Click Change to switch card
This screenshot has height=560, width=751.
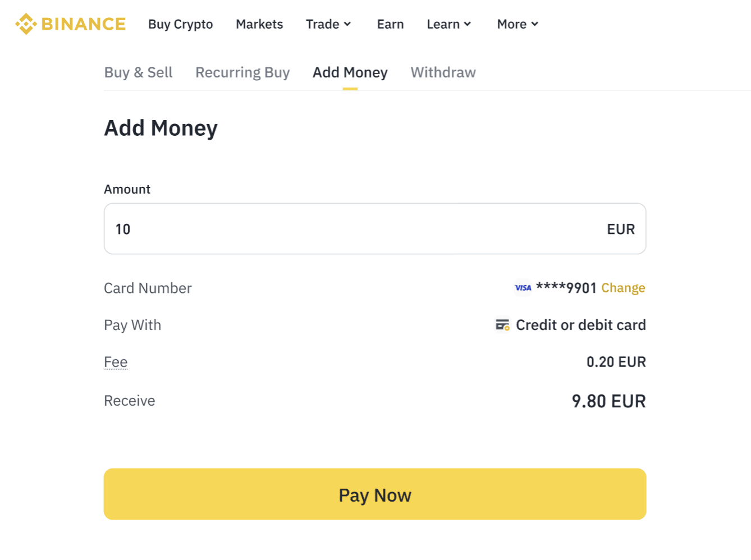tap(623, 288)
